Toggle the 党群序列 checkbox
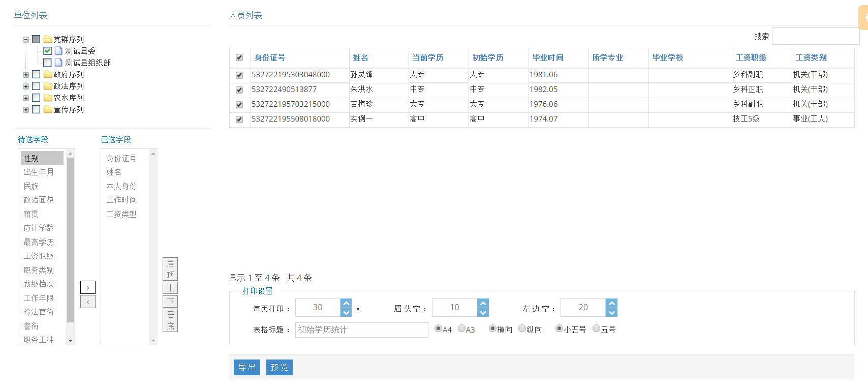The height and width of the screenshot is (389, 868). coord(36,39)
